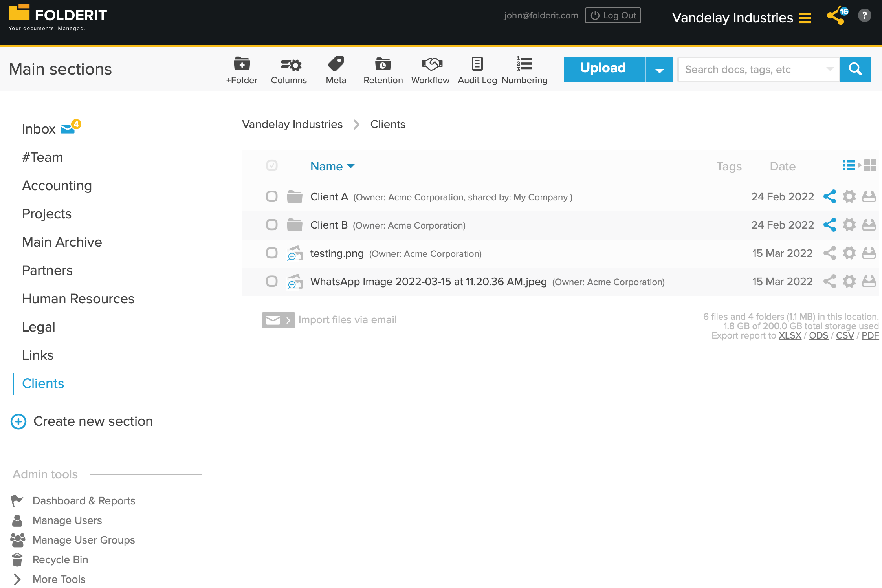Switch to grid view layout

click(x=870, y=165)
